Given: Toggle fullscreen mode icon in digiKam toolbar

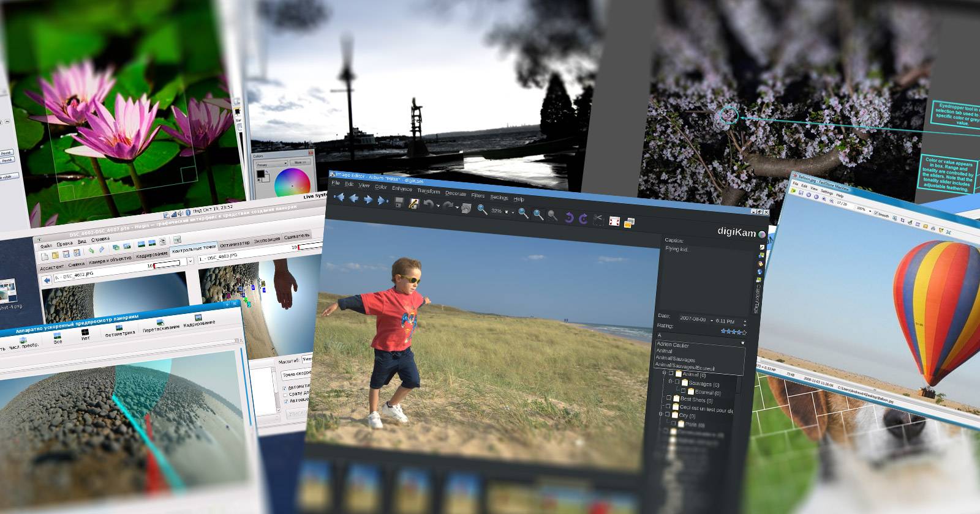Looking at the screenshot, I should pos(614,221).
